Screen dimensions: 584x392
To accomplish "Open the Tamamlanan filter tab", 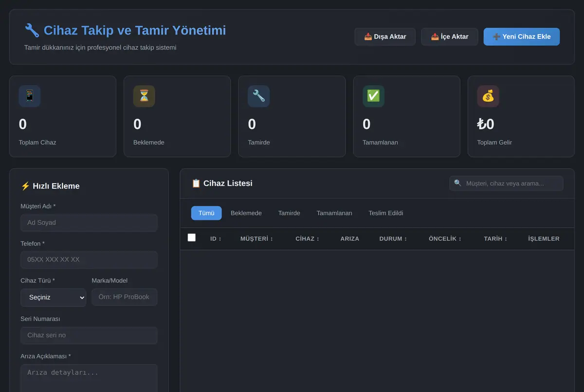I will click(x=334, y=213).
